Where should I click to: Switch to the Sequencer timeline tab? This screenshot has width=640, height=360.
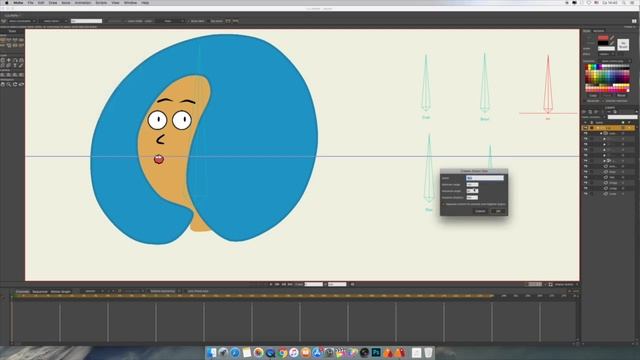(40, 291)
